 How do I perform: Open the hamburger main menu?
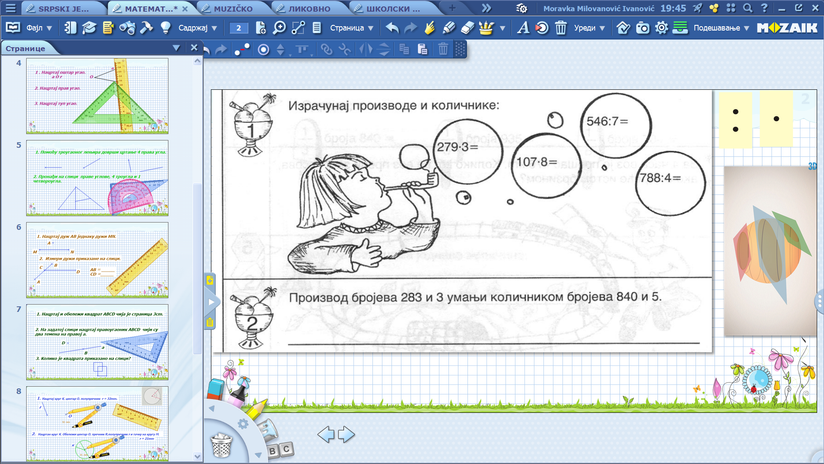point(10,8)
